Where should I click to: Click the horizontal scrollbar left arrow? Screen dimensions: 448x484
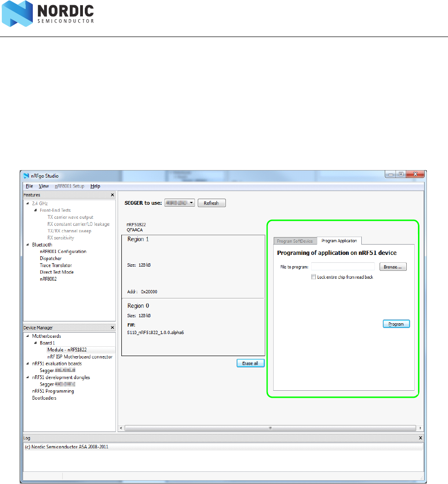coord(121,428)
